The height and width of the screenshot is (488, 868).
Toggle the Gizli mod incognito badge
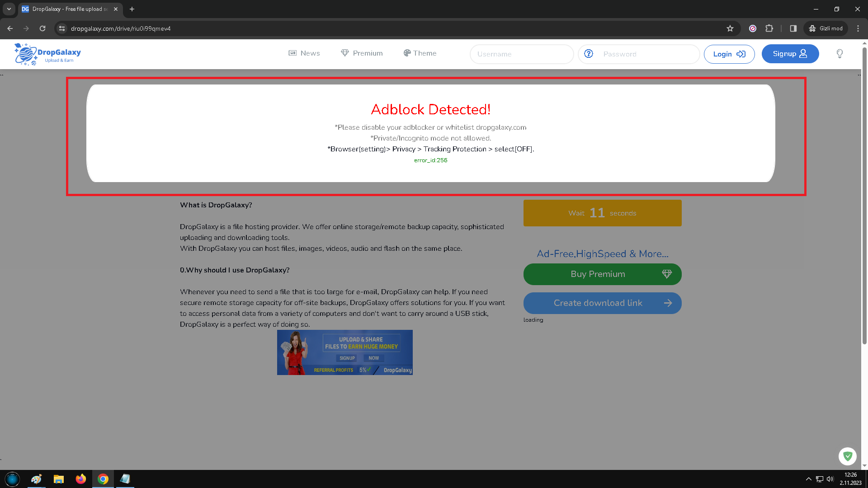[x=826, y=28]
